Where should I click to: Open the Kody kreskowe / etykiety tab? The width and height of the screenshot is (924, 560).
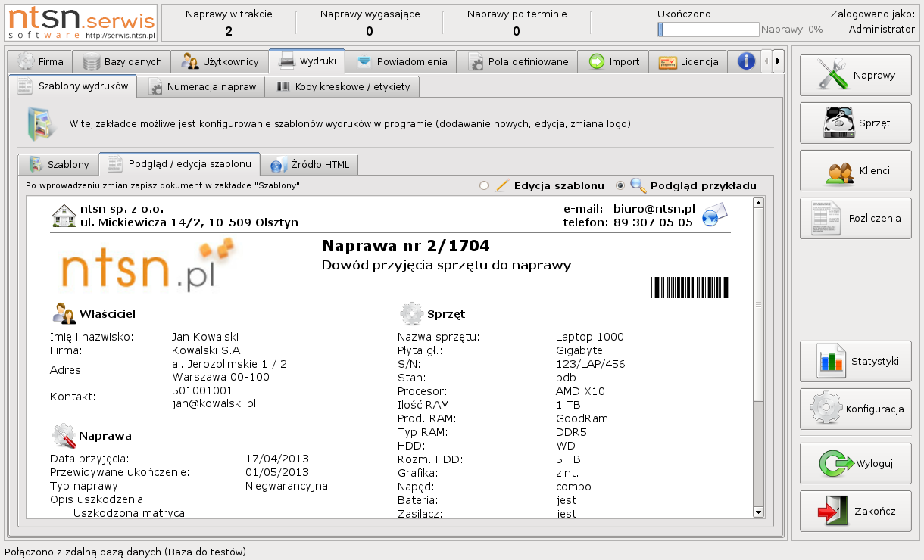click(x=343, y=86)
